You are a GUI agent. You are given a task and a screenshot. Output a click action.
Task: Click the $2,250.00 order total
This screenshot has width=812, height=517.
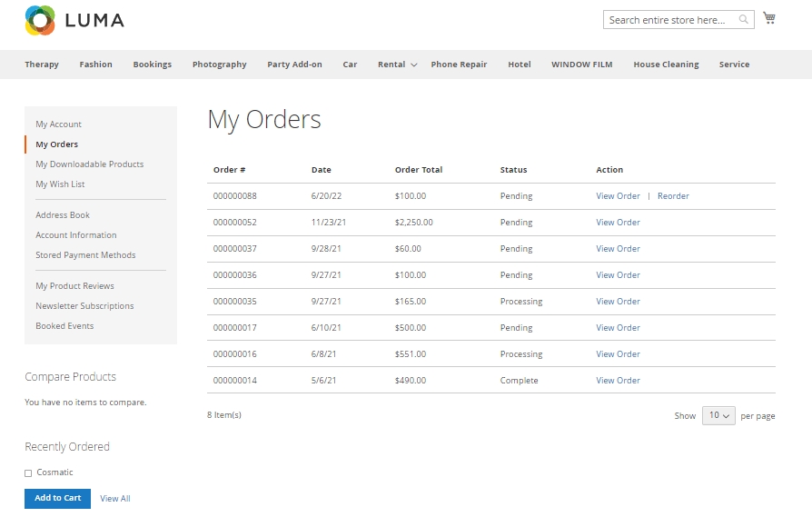pos(414,223)
